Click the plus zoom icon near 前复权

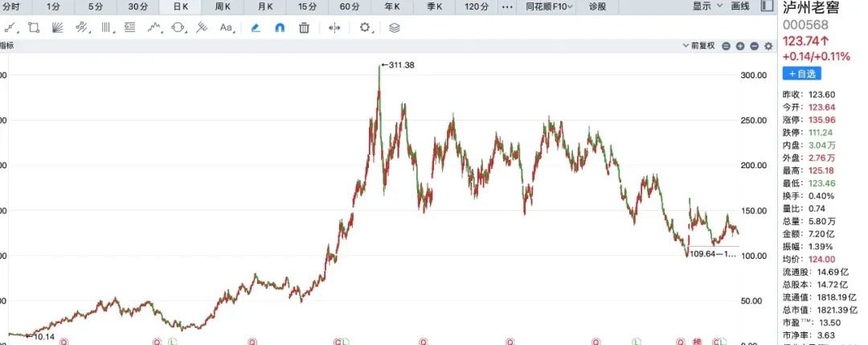[x=740, y=47]
